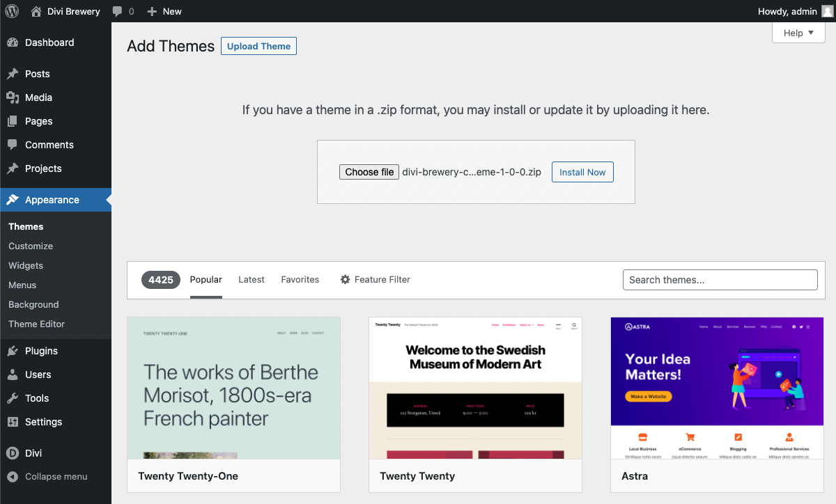Go to Widgets under Appearance
This screenshot has width=836, height=504.
26,265
